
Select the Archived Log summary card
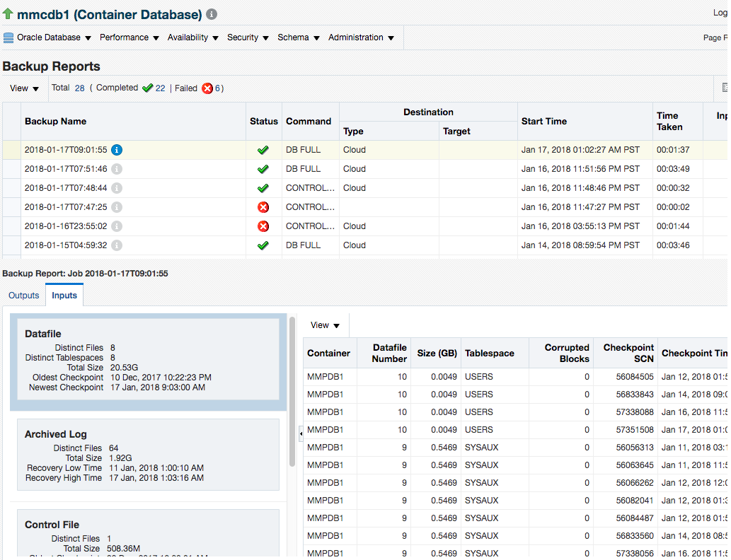[x=148, y=454]
